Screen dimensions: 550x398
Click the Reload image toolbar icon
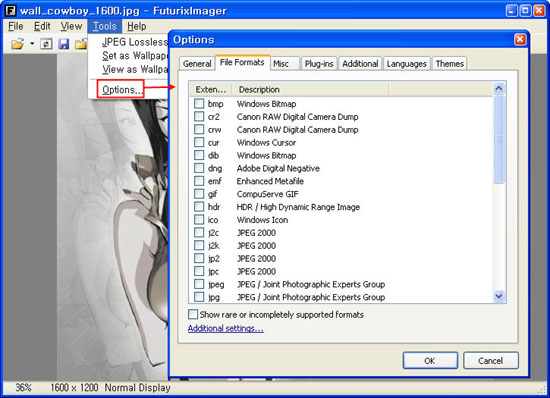pyautogui.click(x=46, y=44)
